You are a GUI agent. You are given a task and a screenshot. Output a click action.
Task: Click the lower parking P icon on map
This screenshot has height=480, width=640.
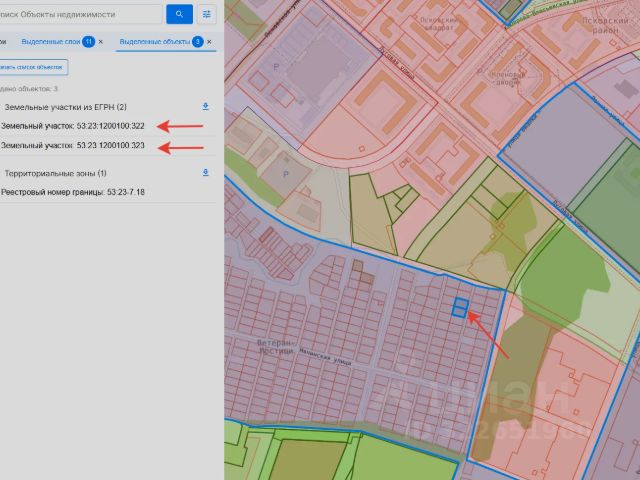click(286, 174)
